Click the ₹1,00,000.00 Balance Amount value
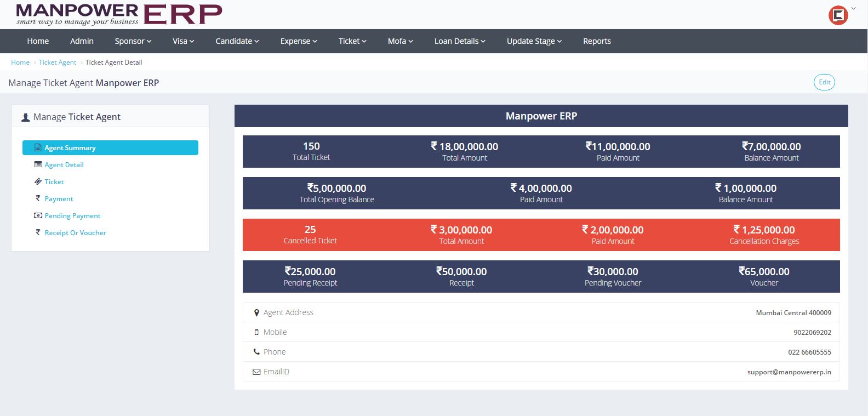The height and width of the screenshot is (416, 868). tap(746, 188)
